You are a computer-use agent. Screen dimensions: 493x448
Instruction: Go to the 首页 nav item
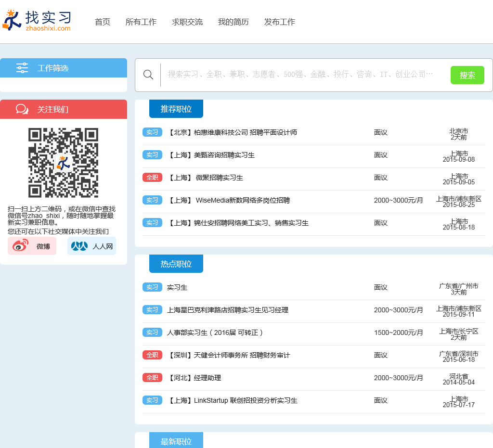(103, 22)
